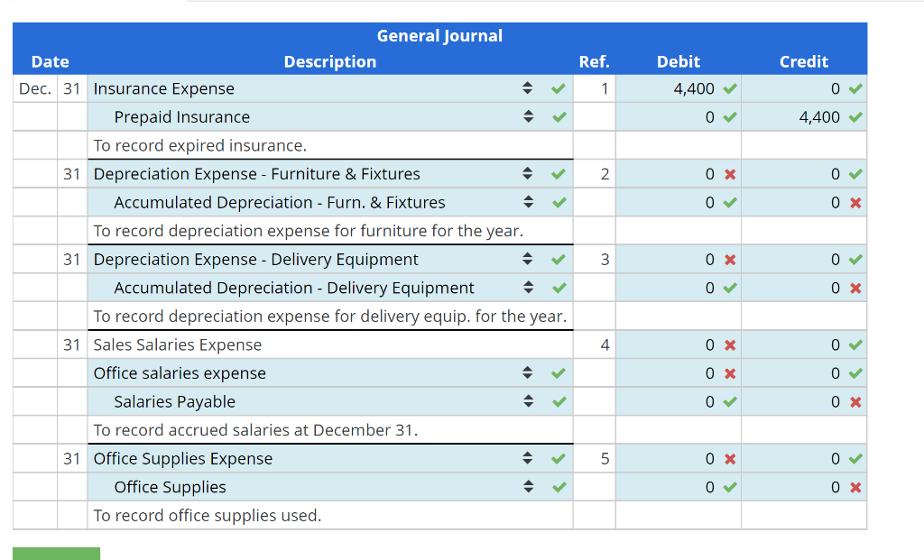The width and height of the screenshot is (924, 560).
Task: Click Depreciation Expense - Furniture & Fixtures credit field
Action: click(x=804, y=174)
